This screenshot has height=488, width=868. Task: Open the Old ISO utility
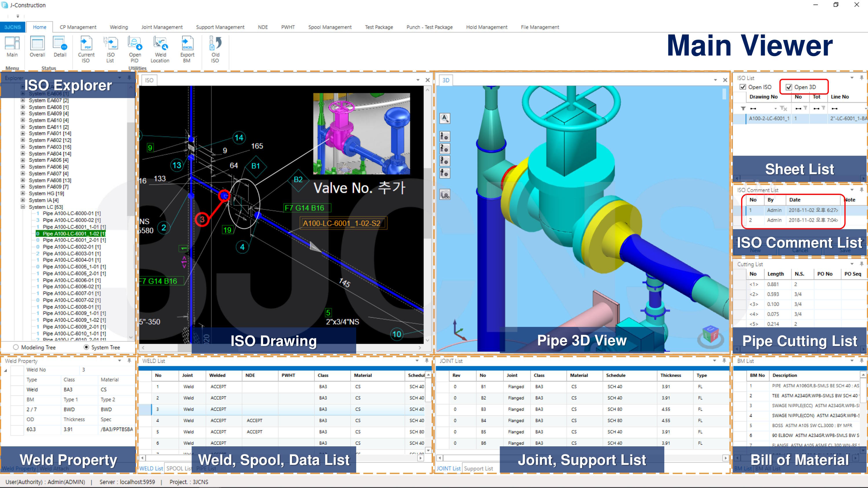click(215, 49)
